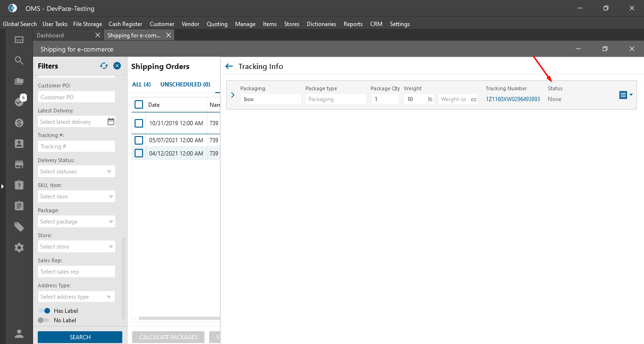Open calendar picker for Latest Delivery
This screenshot has height=344, width=644.
tap(111, 121)
